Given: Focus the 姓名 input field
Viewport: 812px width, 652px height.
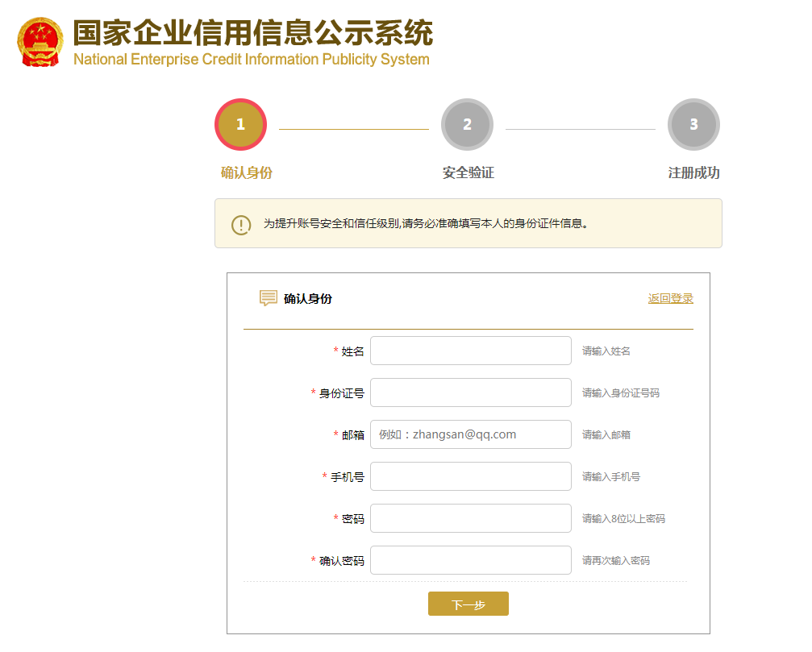Looking at the screenshot, I should click(x=470, y=351).
